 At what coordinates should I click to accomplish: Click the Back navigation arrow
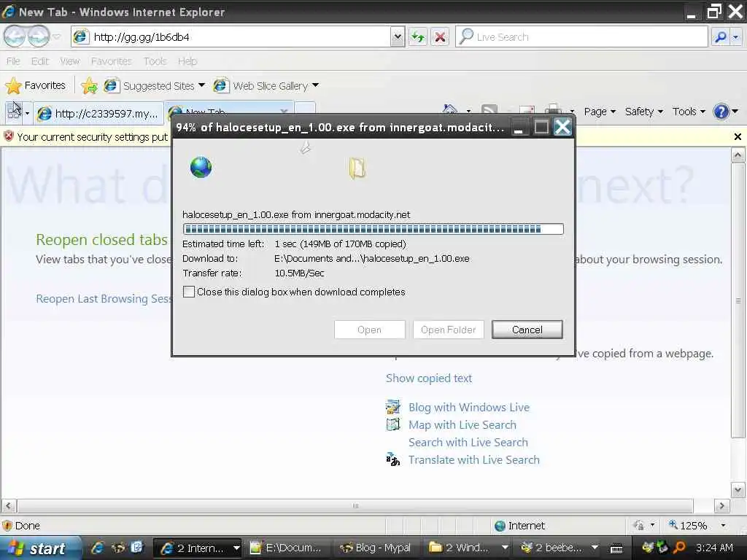(x=15, y=36)
